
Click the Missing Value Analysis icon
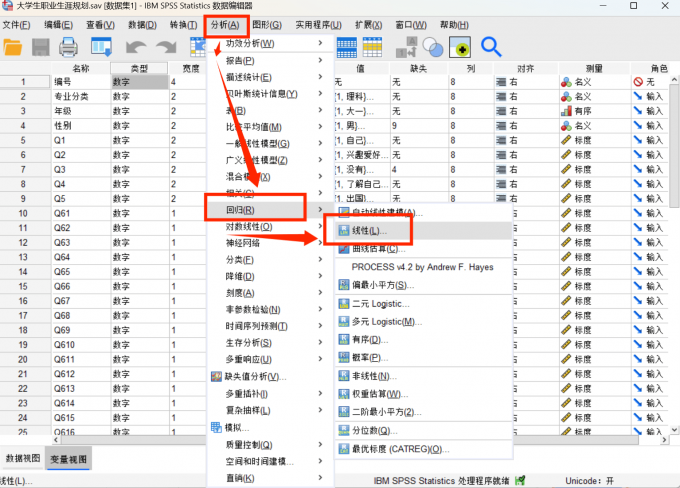click(216, 377)
